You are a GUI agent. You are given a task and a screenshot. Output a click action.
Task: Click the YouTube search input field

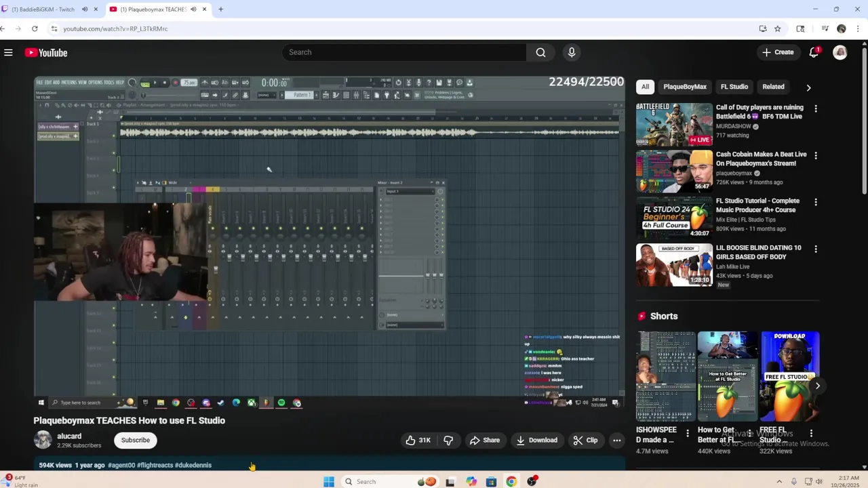pos(405,52)
